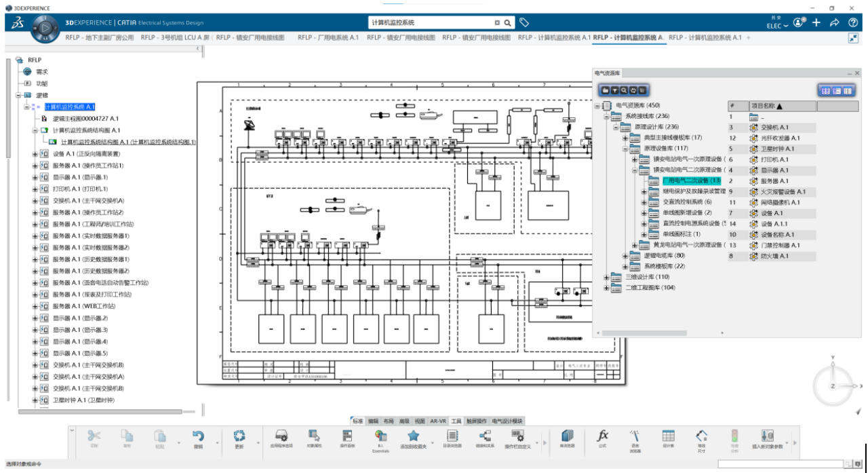This screenshot has height=473, width=868.
Task: Click the filter icon in the 电气资源库 panel
Action: click(614, 90)
